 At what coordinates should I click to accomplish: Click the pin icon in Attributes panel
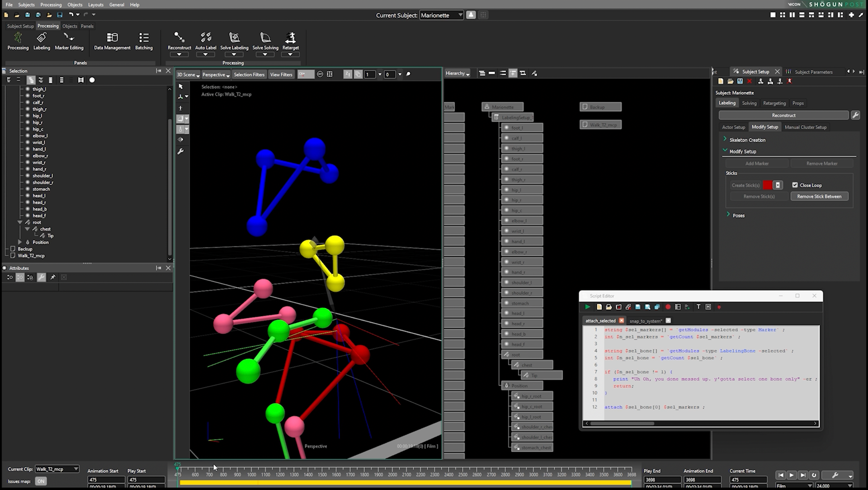pos(53,277)
